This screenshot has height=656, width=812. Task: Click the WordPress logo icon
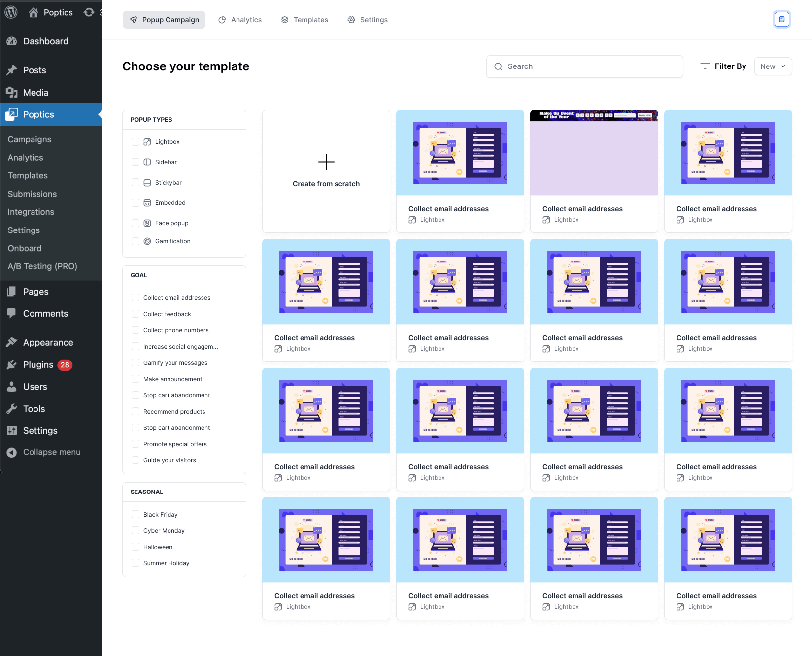pyautogui.click(x=11, y=12)
